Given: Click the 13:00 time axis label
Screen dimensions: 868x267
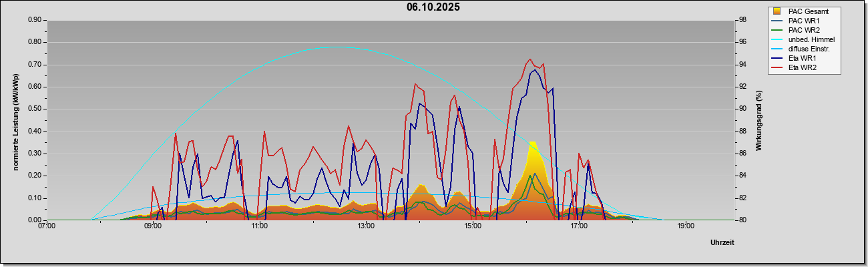Looking at the screenshot, I should click(366, 226).
